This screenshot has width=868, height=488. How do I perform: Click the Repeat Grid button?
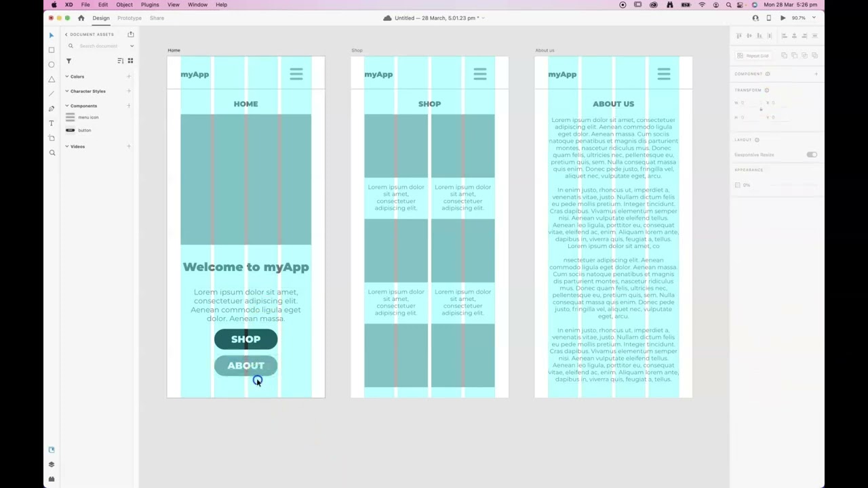753,56
